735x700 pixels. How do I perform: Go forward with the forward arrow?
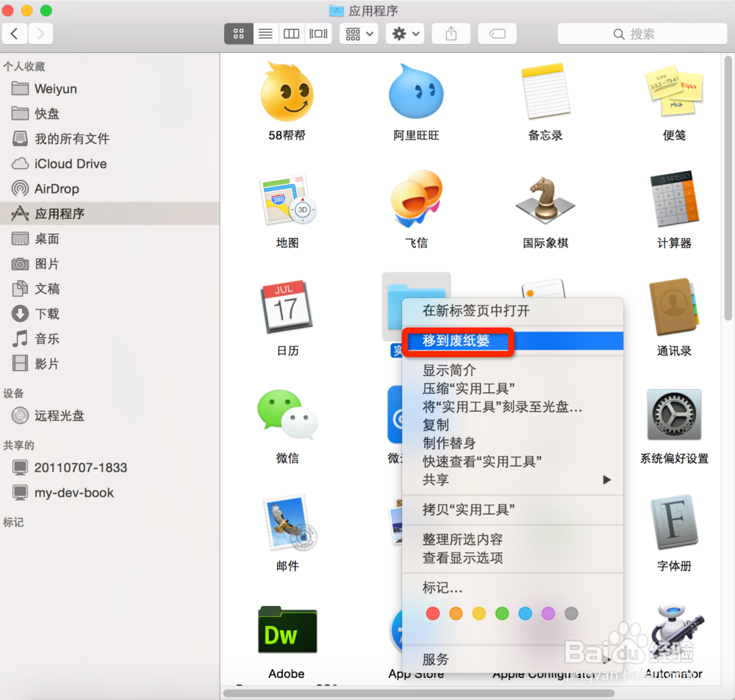40,34
